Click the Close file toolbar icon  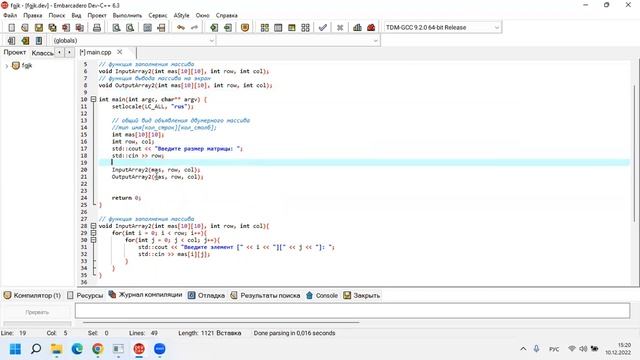pyautogui.click(x=66, y=27)
